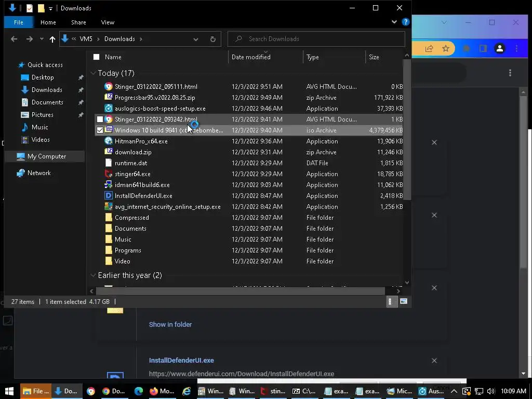Collapse the Today (17) group
The image size is (532, 399).
(x=93, y=73)
